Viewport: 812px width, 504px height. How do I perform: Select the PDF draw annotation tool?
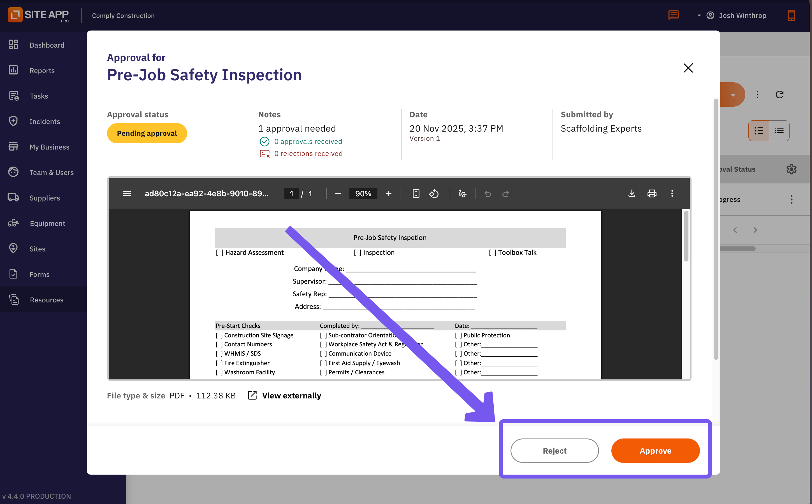tap(462, 193)
